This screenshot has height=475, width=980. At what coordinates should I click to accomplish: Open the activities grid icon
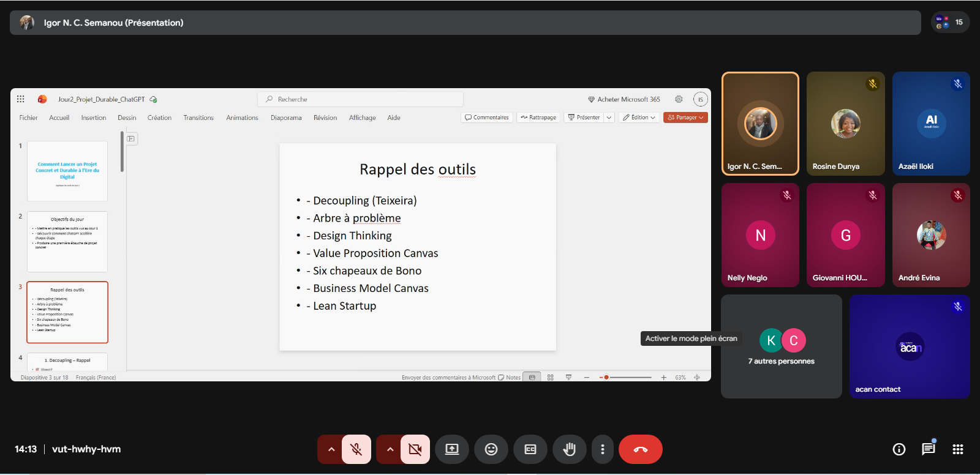[x=957, y=449]
